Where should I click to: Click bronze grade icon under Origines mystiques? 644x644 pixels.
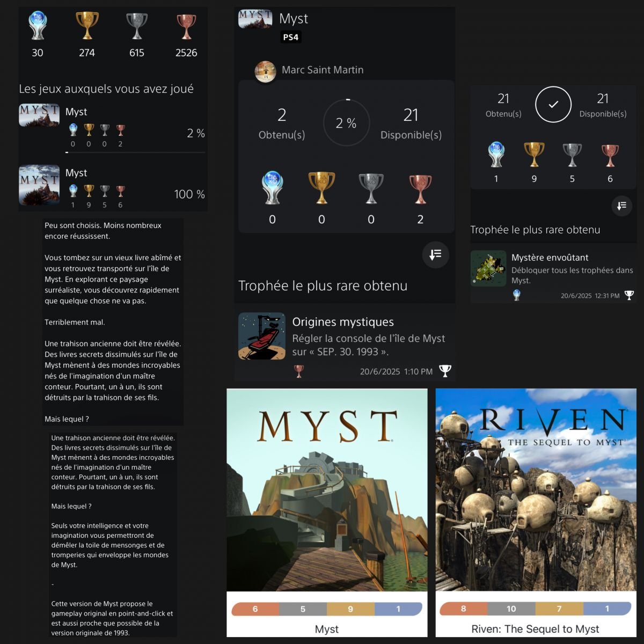[299, 371]
